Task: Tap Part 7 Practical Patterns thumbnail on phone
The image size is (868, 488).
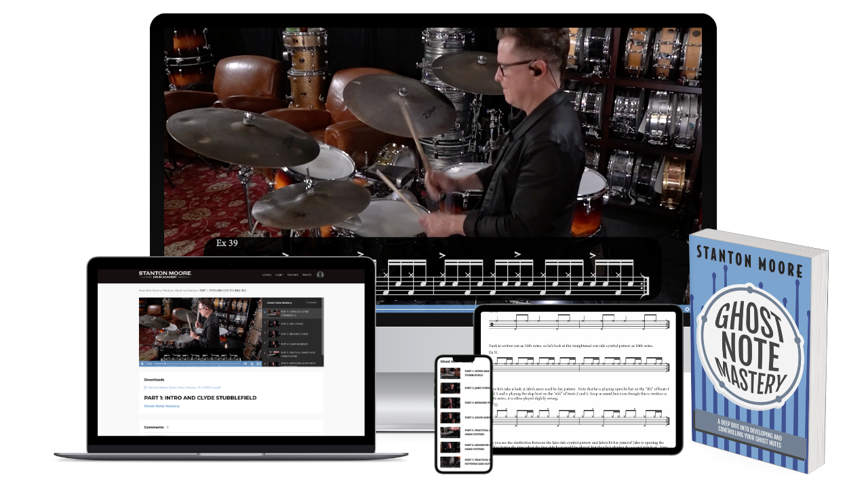Action: [x=450, y=462]
